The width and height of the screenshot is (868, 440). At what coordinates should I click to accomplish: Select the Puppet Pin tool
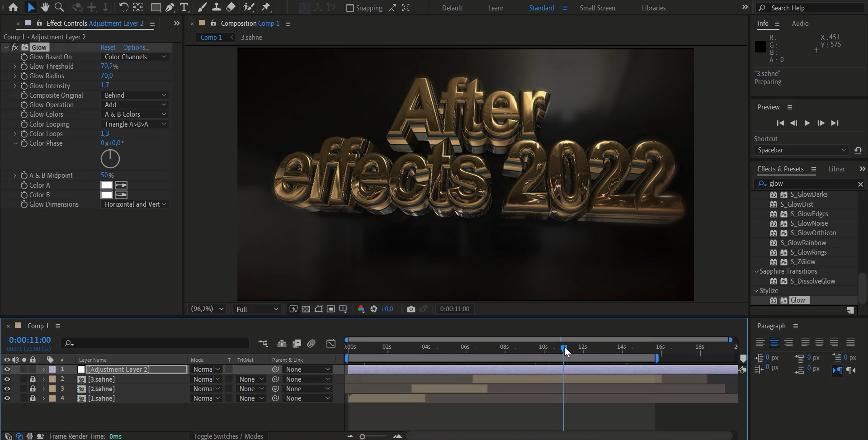tap(266, 7)
